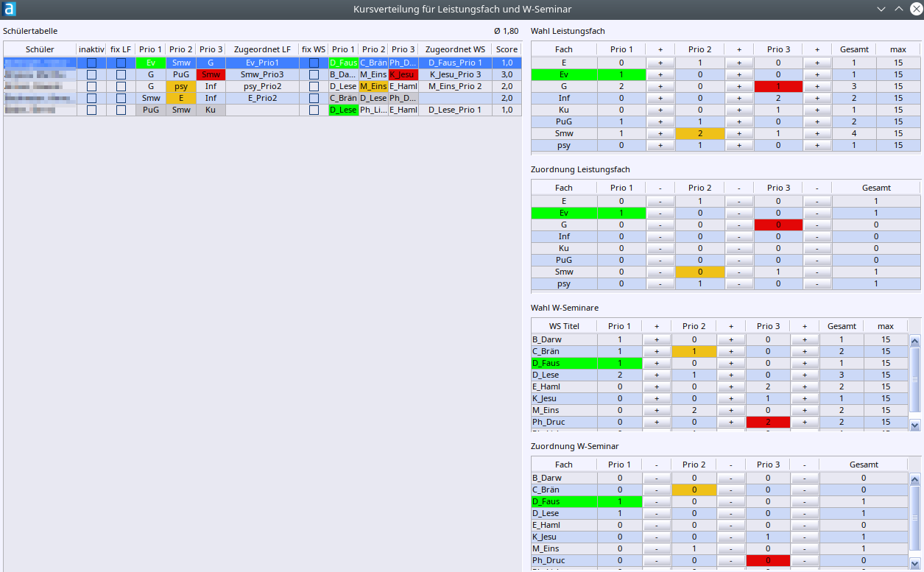The width and height of the screenshot is (924, 572).
Task: Click Prio 1 minus button for Ev in Zuordnung Leistungsfach
Action: pyautogui.click(x=660, y=213)
